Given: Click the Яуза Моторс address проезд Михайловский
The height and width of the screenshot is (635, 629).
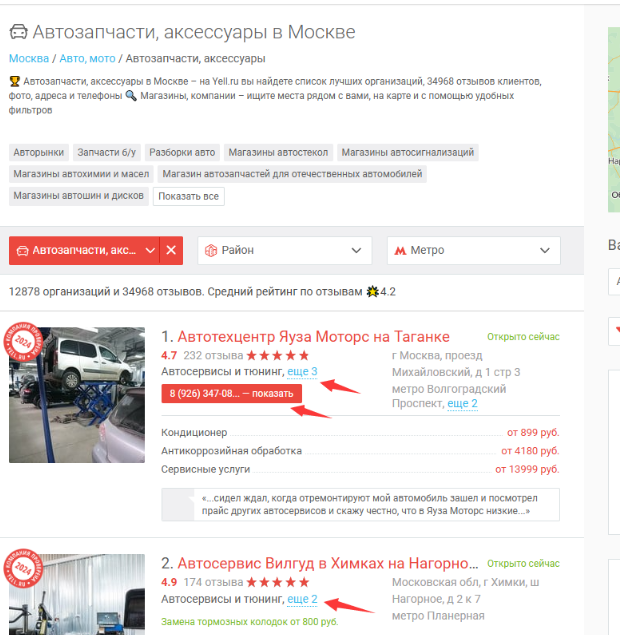Looking at the screenshot, I should [456, 364].
